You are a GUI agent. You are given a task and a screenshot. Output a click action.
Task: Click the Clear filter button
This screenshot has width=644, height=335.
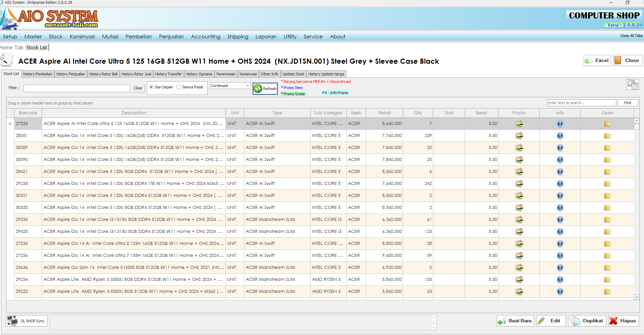click(x=138, y=88)
